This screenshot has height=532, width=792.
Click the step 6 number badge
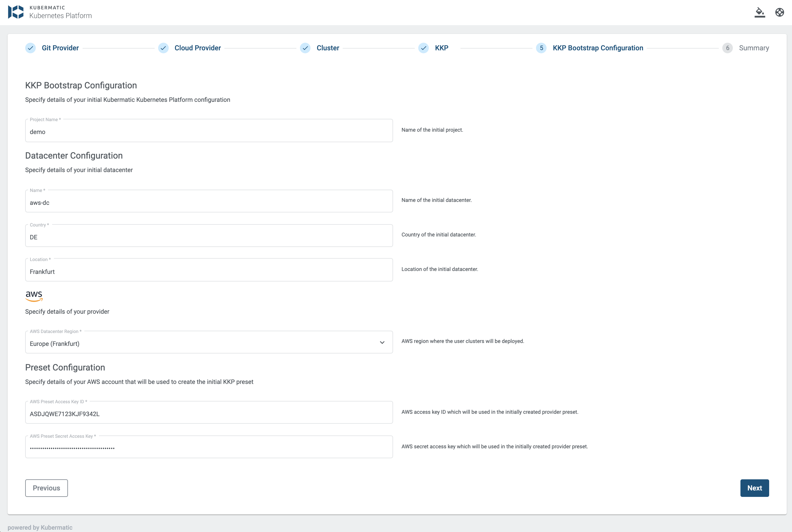click(x=728, y=48)
